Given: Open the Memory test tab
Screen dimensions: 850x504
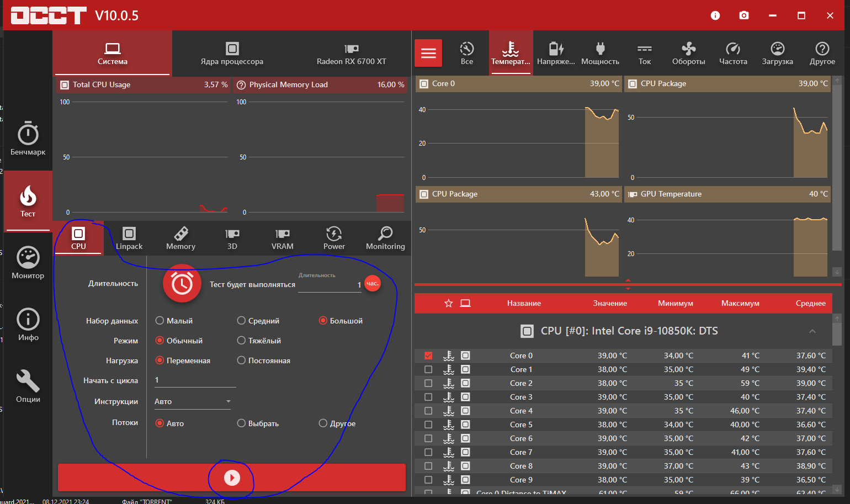Looking at the screenshot, I should (181, 238).
